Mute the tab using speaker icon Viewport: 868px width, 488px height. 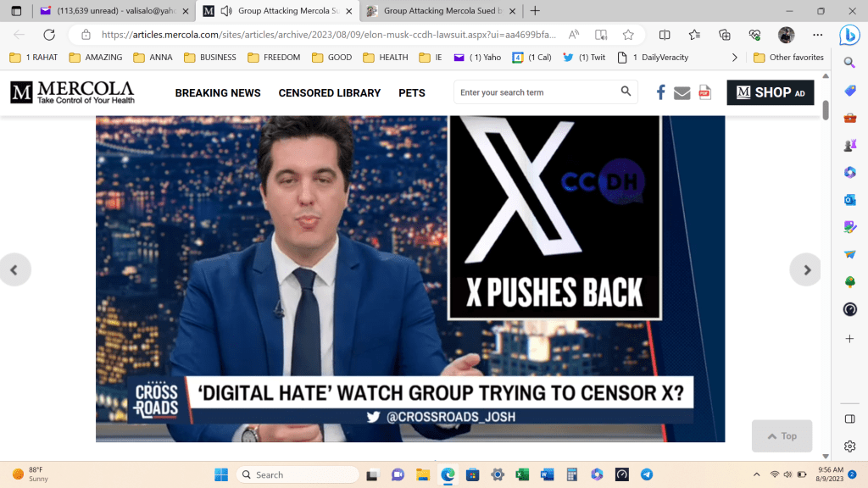coord(226,11)
